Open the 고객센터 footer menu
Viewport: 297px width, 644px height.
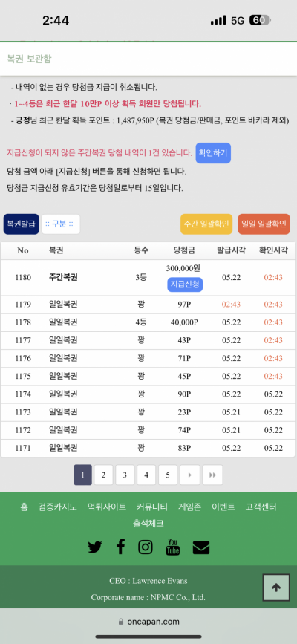tap(261, 507)
